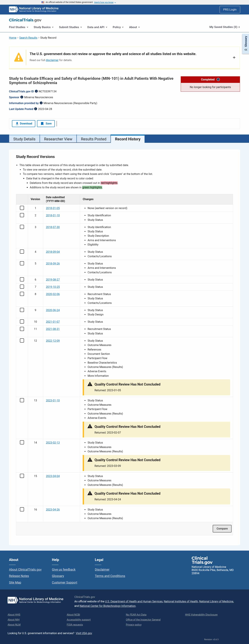Click the study ID text NCT03397134
Screen dimensions: 249x644
click(48, 92)
